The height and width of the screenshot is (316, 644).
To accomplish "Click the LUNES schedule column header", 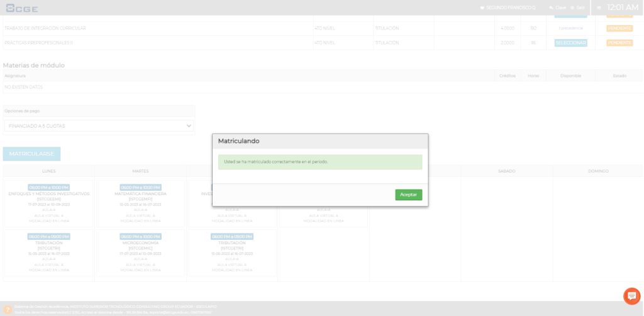I will click(49, 171).
